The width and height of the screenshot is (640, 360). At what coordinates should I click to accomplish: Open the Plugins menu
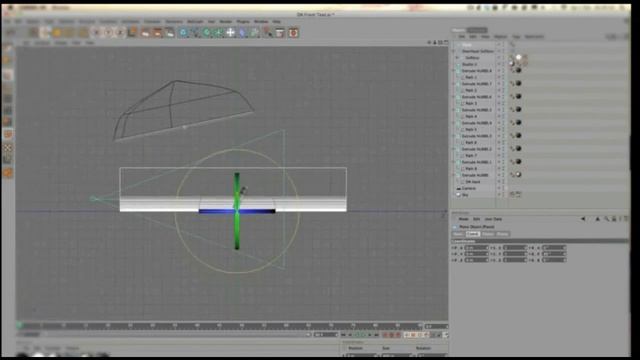tap(243, 21)
